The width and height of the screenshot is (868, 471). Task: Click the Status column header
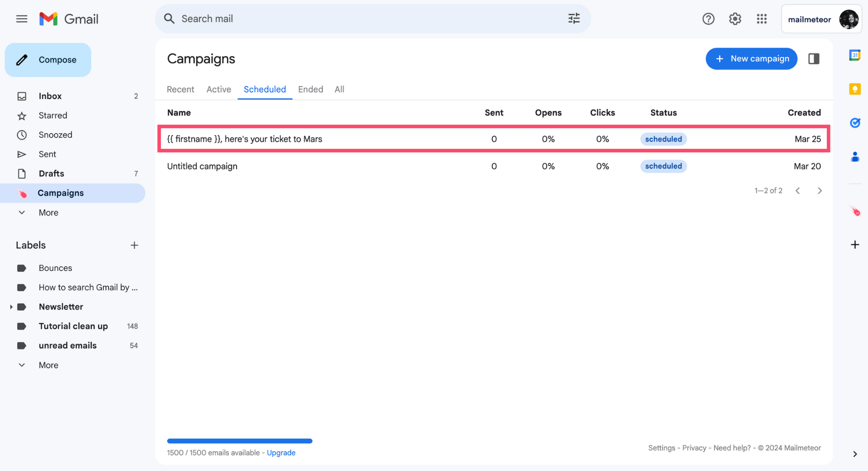663,113
